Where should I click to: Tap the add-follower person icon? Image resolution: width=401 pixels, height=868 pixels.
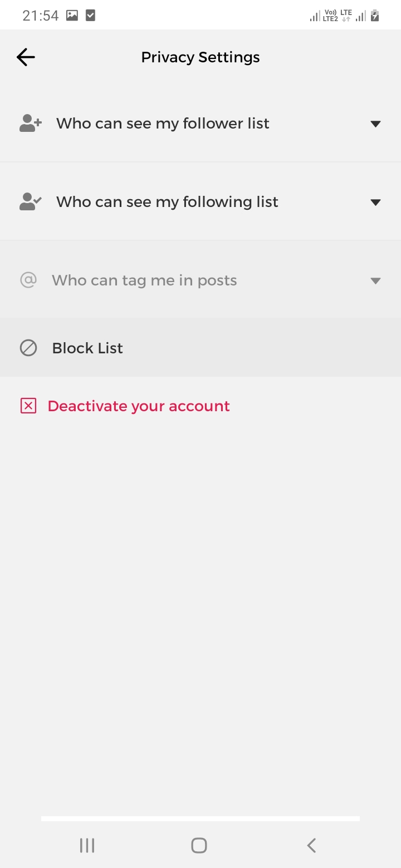31,124
